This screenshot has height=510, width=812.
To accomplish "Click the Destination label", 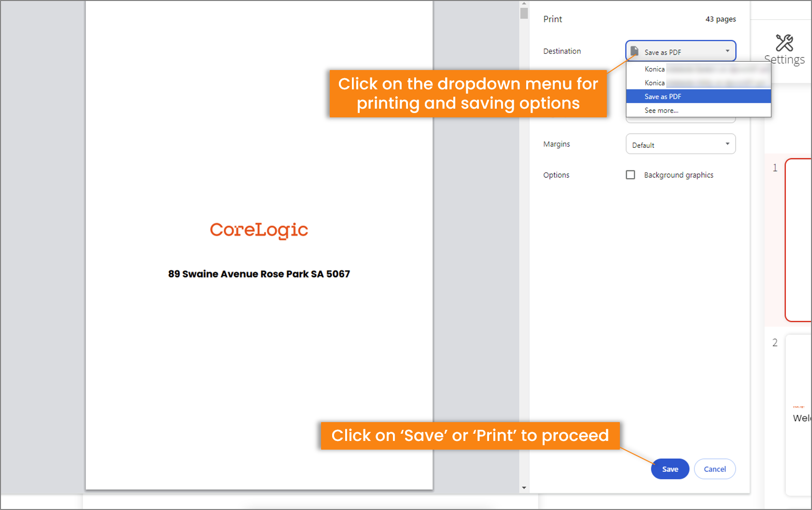I will point(562,51).
